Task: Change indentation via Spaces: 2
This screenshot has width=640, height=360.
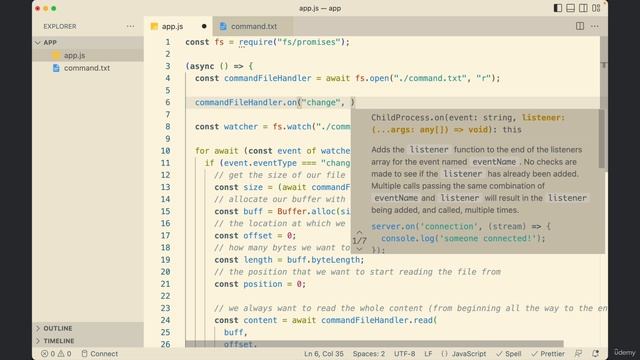Action: (x=369, y=353)
